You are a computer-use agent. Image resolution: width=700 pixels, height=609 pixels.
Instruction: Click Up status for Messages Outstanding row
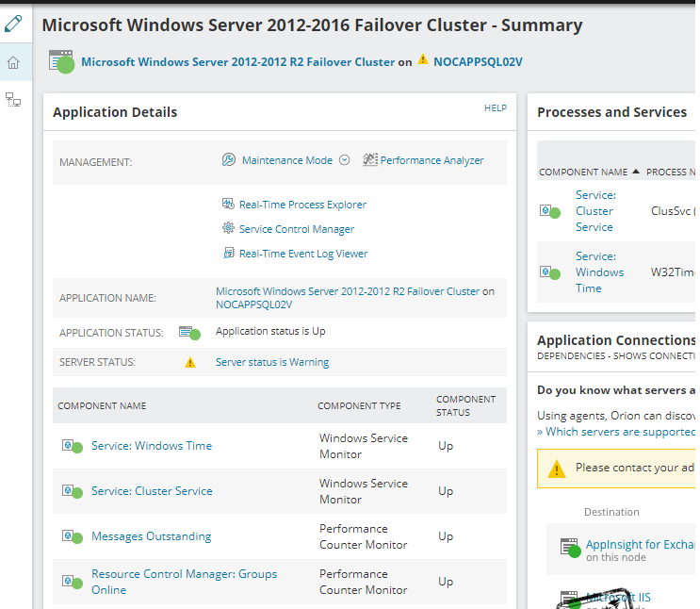point(446,536)
